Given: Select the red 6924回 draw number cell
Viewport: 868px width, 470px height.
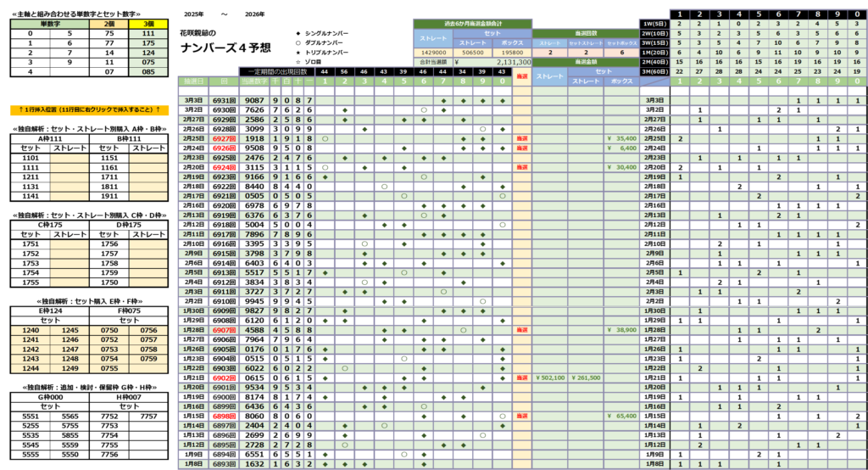Looking at the screenshot, I should pos(224,167).
